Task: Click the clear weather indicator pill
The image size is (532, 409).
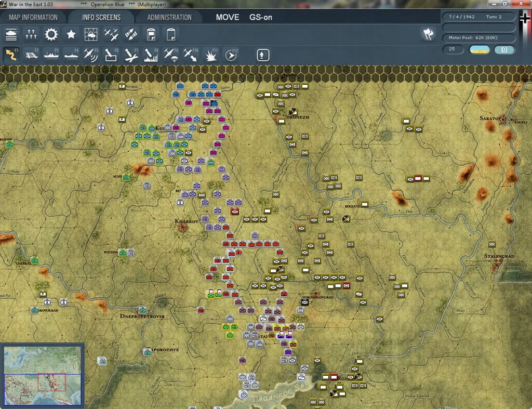Action: point(479,49)
